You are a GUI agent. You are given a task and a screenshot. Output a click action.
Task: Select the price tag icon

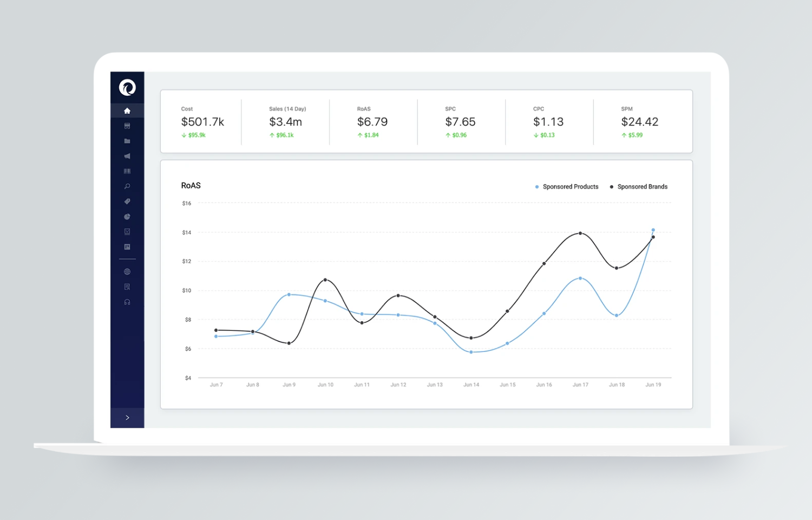[127, 201]
